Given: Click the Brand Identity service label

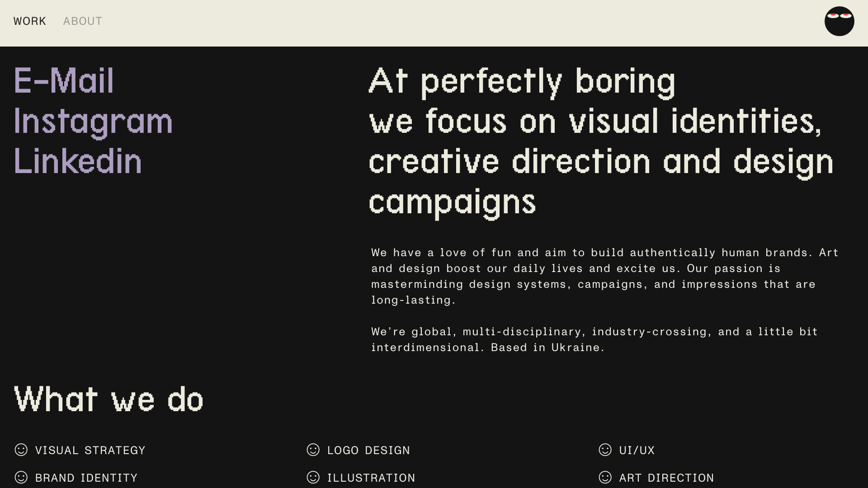Looking at the screenshot, I should coord(86,478).
